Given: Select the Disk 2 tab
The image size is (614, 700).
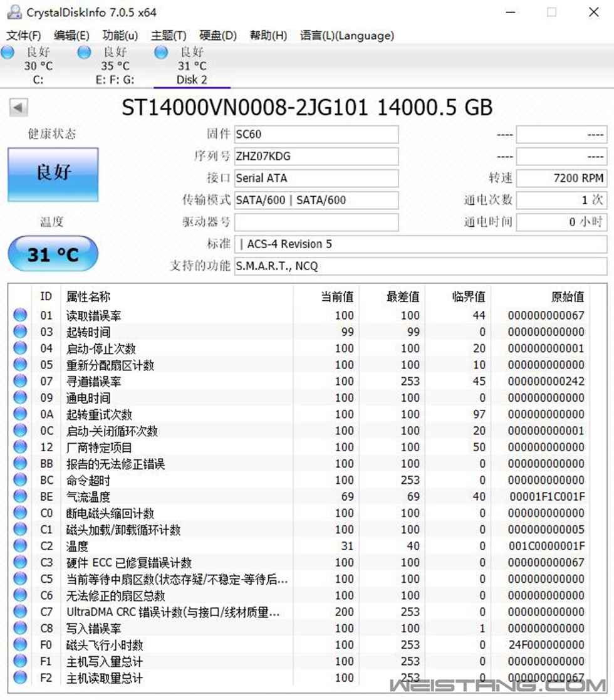Looking at the screenshot, I should (192, 66).
